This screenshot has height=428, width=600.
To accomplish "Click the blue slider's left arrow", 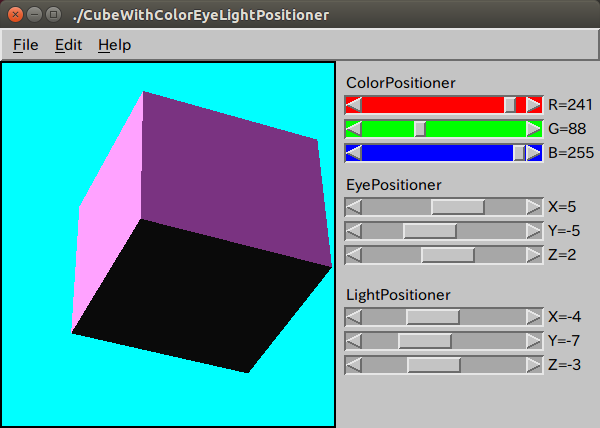I will [x=354, y=153].
